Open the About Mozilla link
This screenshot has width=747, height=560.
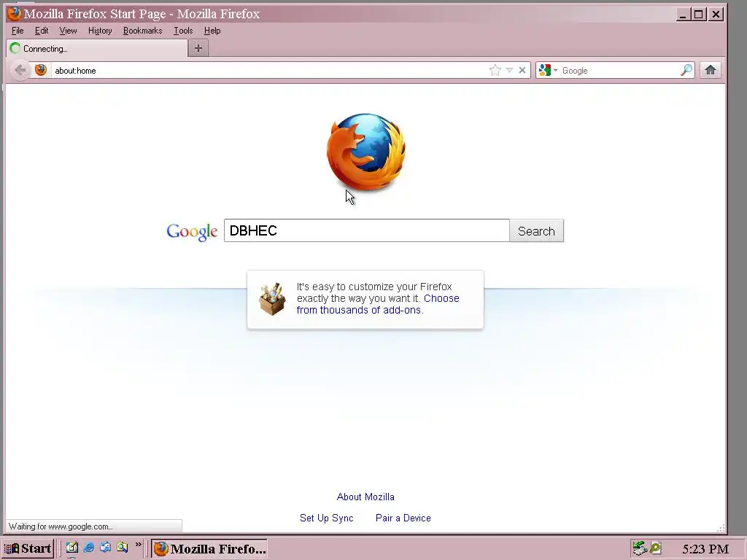click(x=365, y=497)
